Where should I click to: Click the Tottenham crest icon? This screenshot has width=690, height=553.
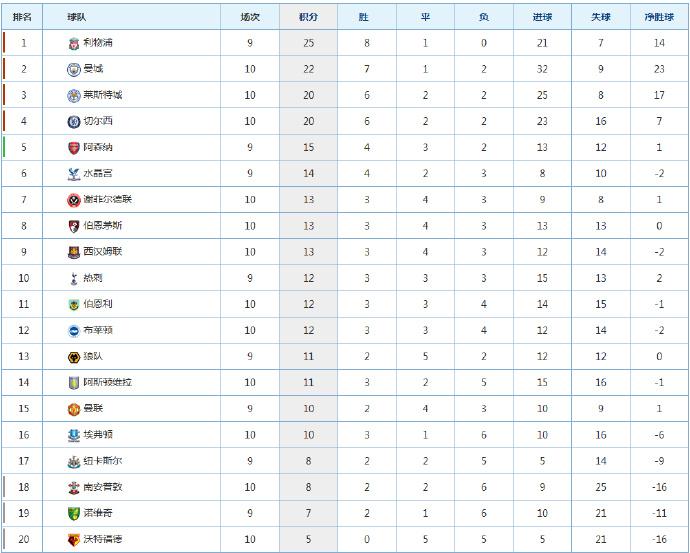(x=74, y=278)
